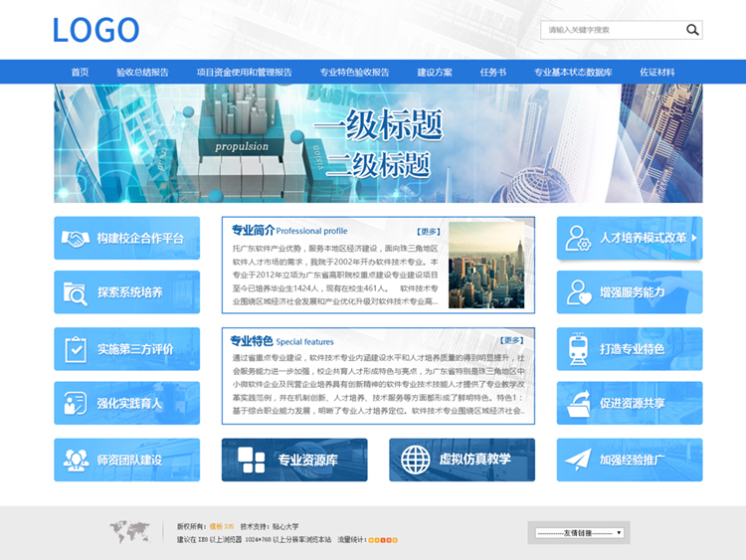Expand the 人才培养模式改革 arrow
The width and height of the screenshot is (746, 560).
pyautogui.click(x=694, y=238)
